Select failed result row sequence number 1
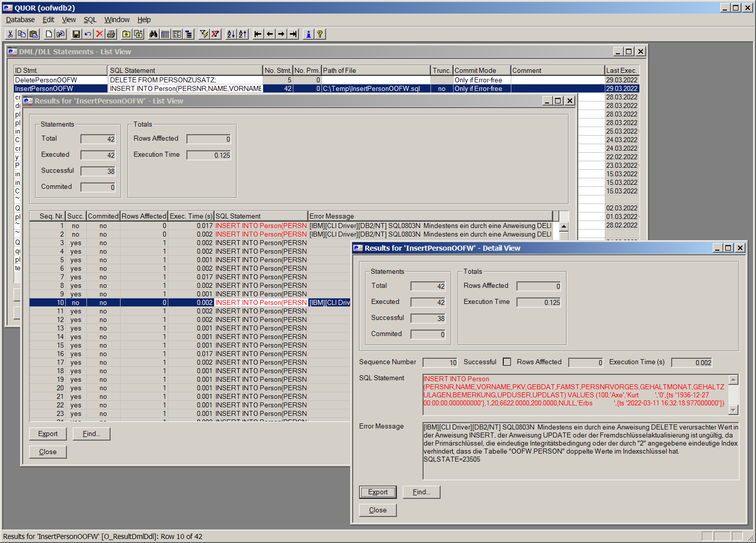 click(291, 226)
